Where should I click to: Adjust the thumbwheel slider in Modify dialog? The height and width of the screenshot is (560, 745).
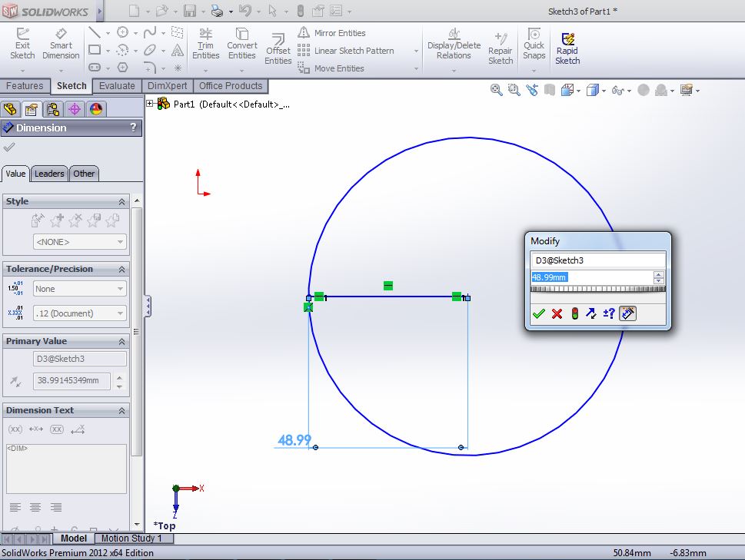pyautogui.click(x=596, y=290)
